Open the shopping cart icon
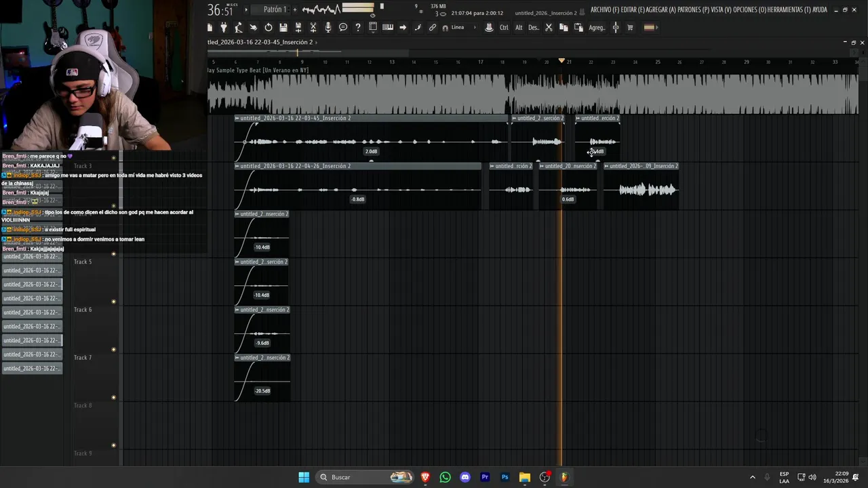Screen dimensions: 868x488 pyautogui.click(x=630, y=28)
